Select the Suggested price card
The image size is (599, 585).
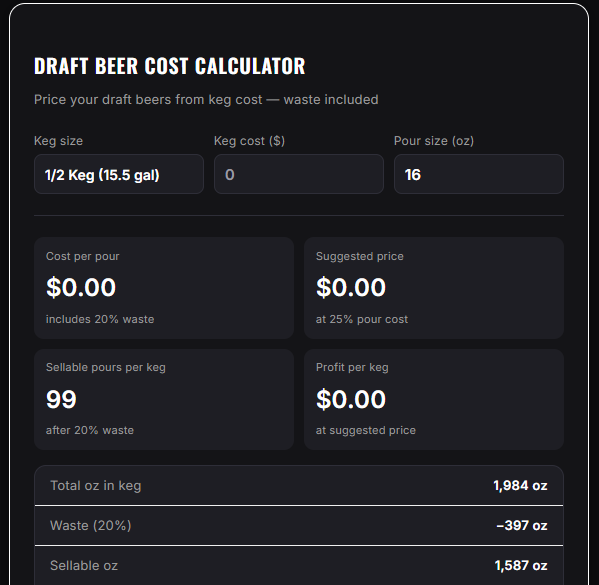coord(434,288)
